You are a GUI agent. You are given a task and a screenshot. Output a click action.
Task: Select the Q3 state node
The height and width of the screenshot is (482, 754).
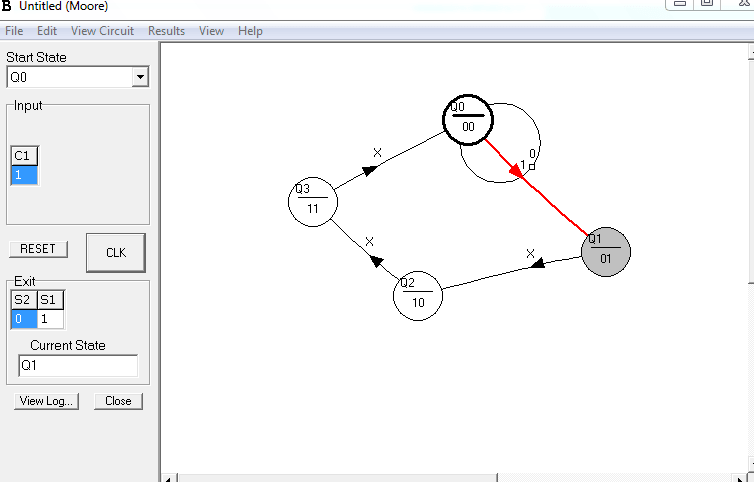tap(312, 201)
